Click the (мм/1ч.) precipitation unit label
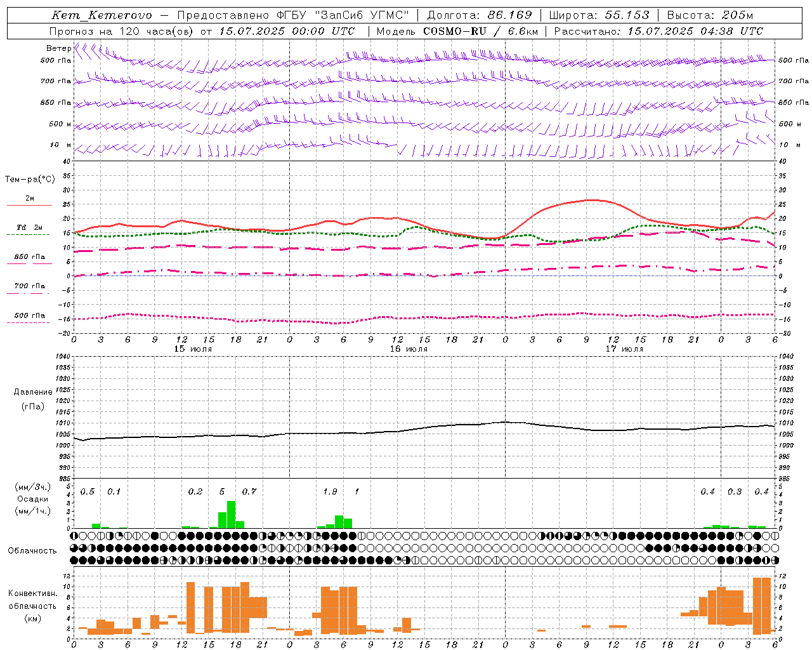The image size is (812, 650). [32, 511]
